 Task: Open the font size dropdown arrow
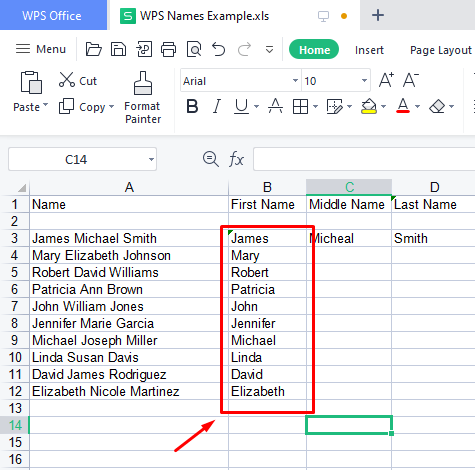coord(364,81)
